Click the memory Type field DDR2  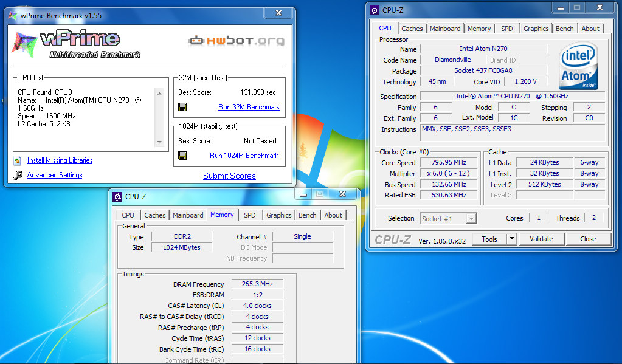coord(182,237)
